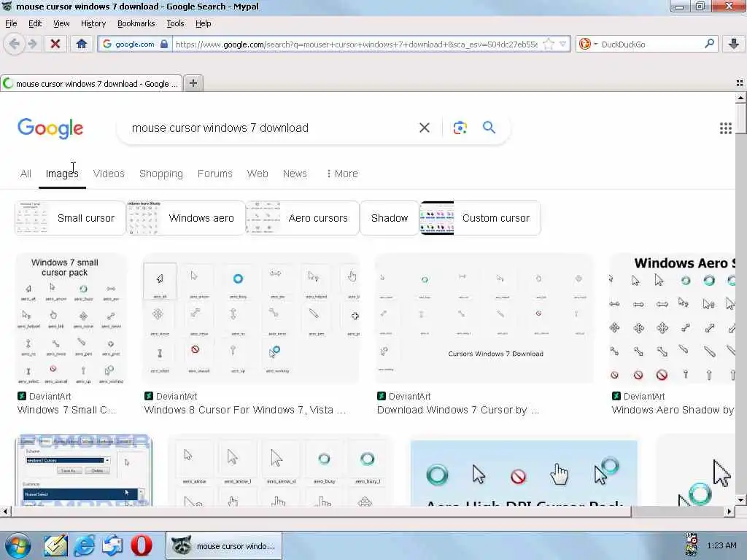Click the horizontal scrollbar left arrow

[5, 511]
